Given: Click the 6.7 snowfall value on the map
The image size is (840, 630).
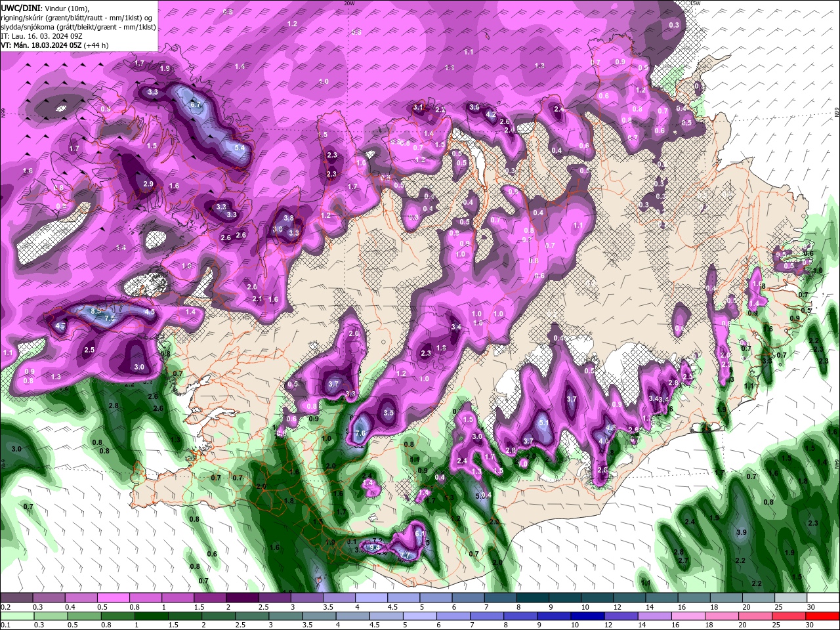Looking at the screenshot, I should pyautogui.click(x=196, y=104).
